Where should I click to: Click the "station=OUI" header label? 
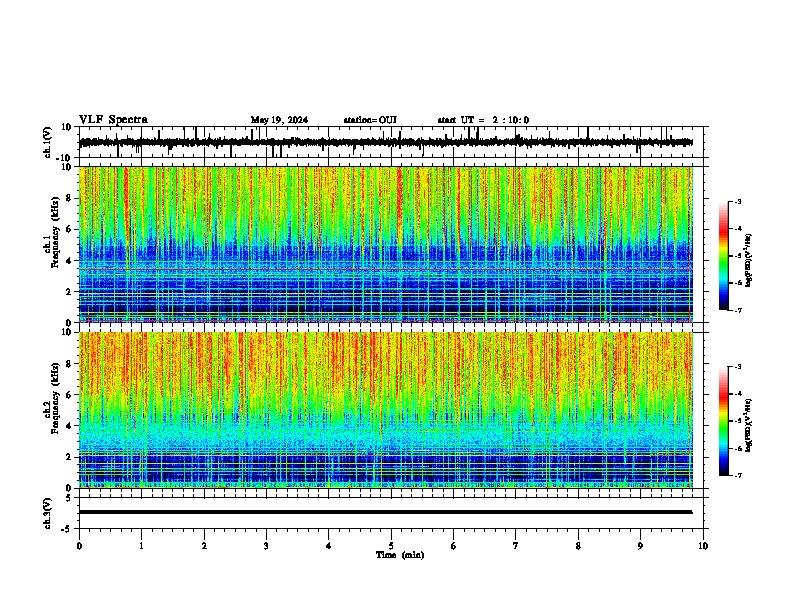tap(370, 120)
